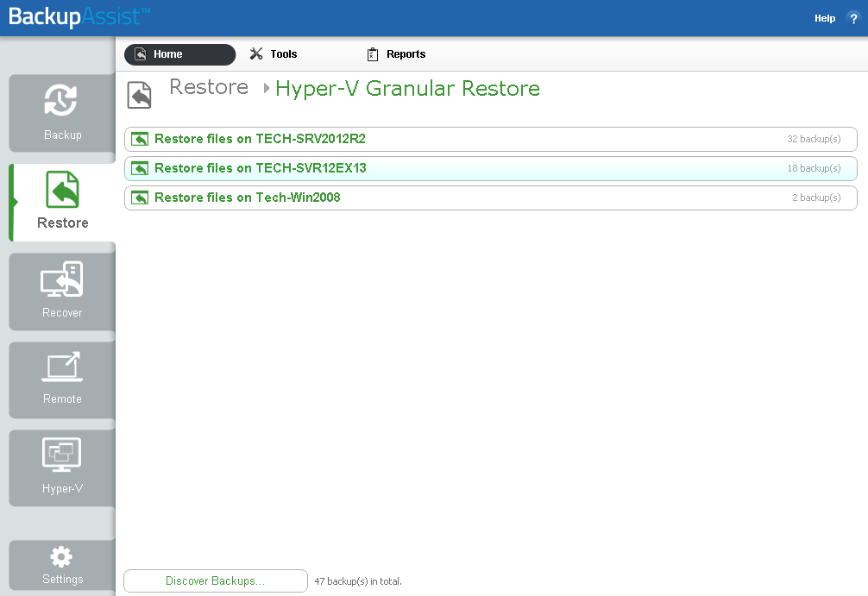
Task: Click the Restore sidebar label
Action: (x=62, y=223)
